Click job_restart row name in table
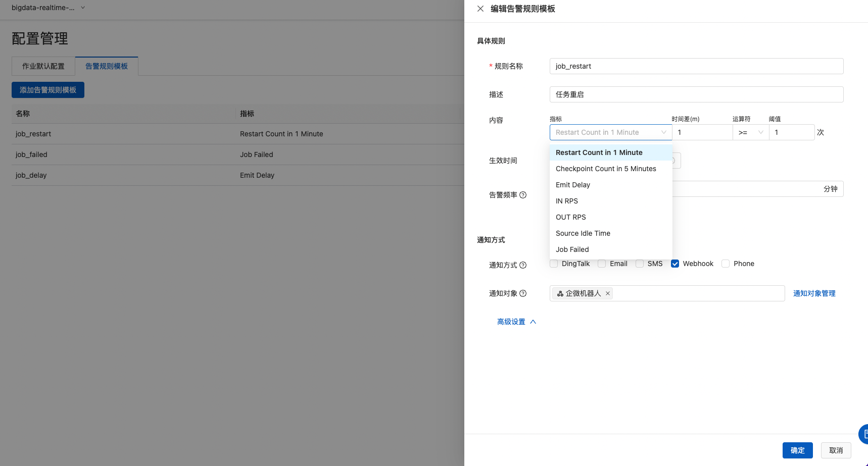 [x=33, y=134]
